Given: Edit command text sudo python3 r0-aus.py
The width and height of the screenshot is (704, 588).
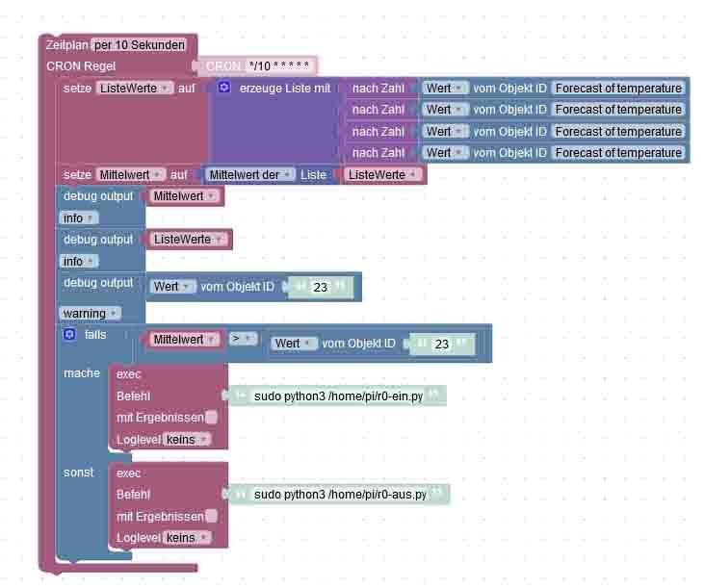Looking at the screenshot, I should (340, 495).
